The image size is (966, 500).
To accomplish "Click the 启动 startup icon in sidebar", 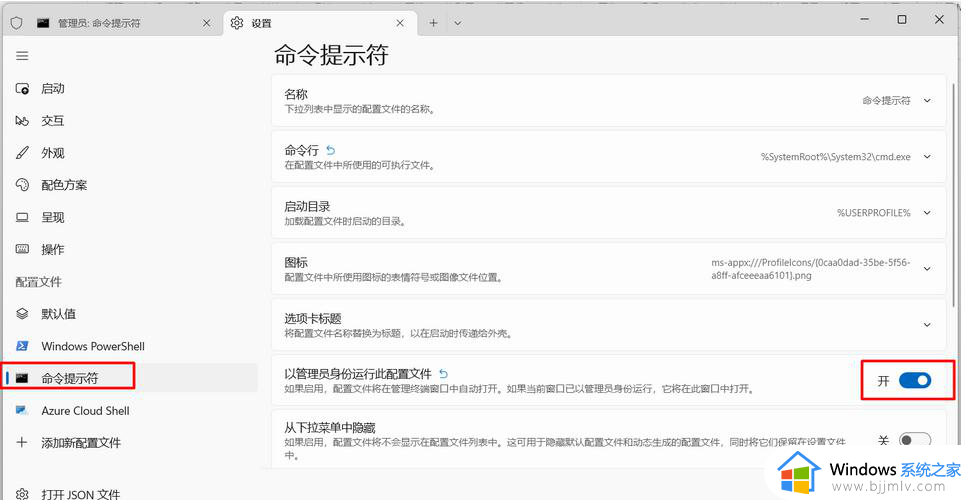I will point(22,89).
